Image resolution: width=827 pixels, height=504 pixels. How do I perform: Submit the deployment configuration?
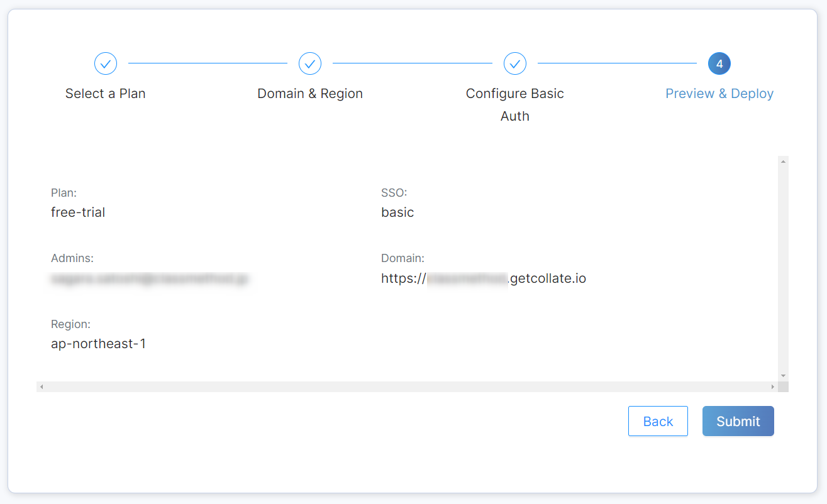pos(738,421)
